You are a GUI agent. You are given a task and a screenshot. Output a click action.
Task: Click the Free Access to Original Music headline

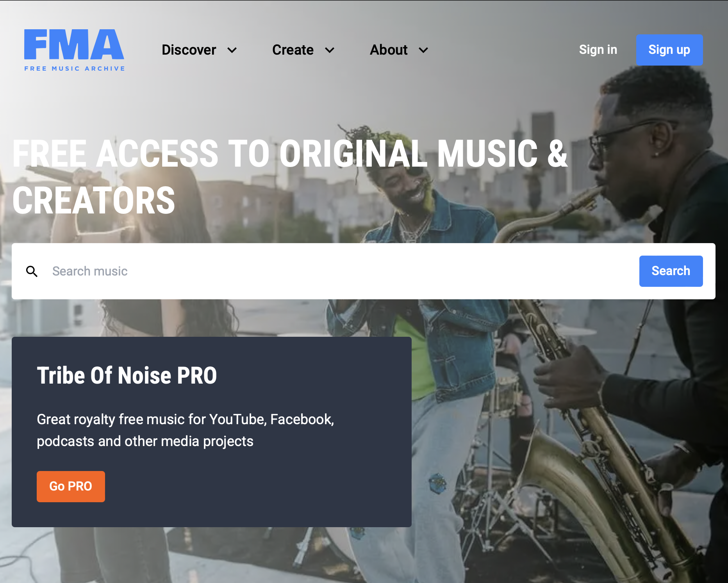tap(290, 177)
